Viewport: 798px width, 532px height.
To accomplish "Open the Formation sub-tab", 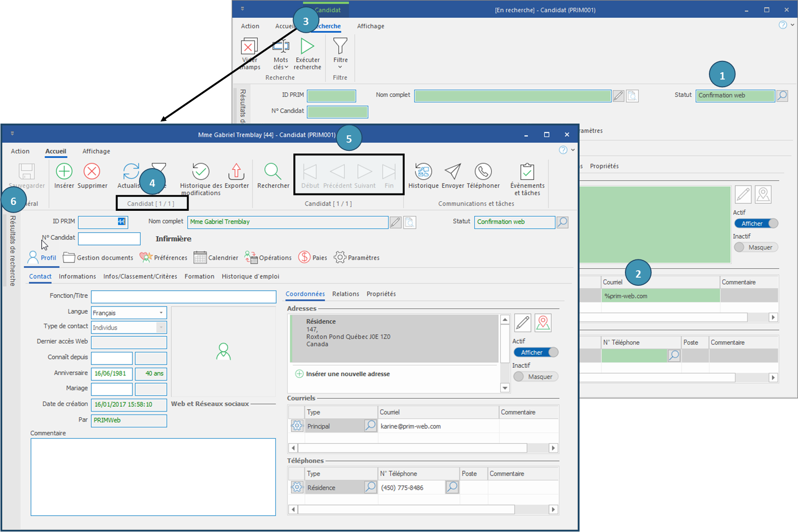I will [199, 276].
